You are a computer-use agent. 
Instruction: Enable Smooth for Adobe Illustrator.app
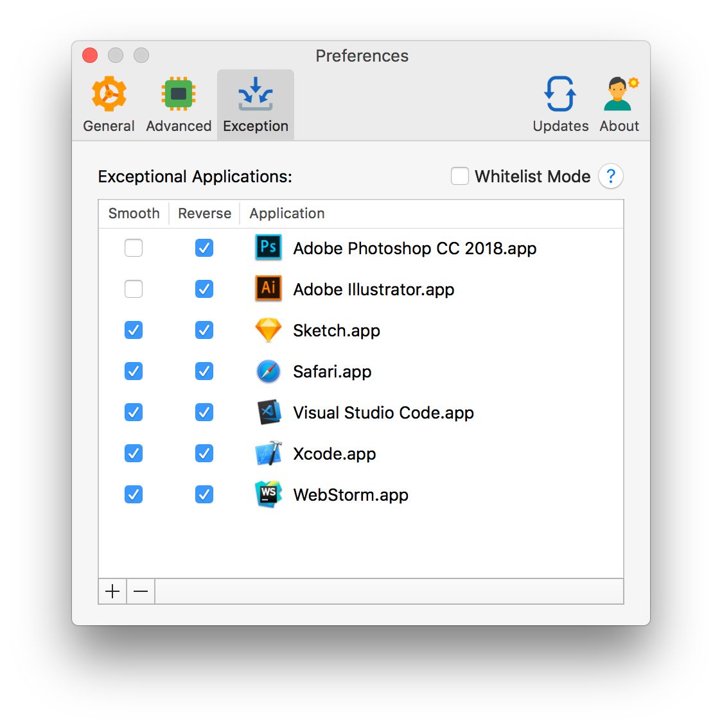click(x=134, y=289)
